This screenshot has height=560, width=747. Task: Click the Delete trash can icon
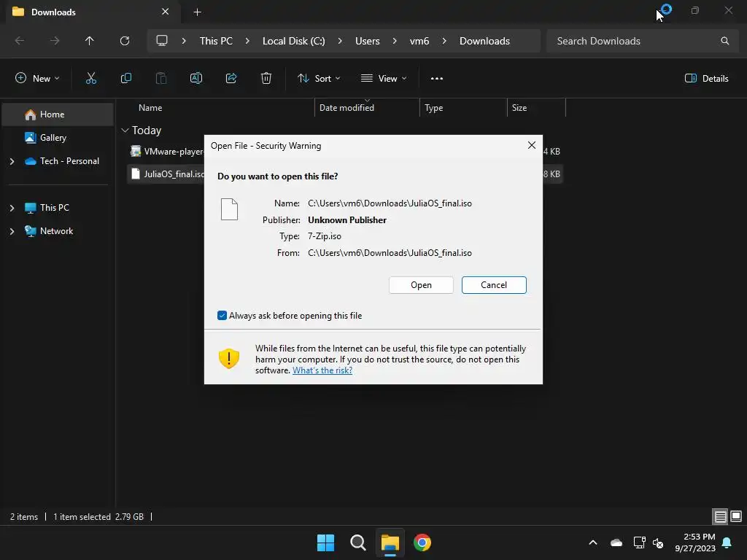[266, 79]
